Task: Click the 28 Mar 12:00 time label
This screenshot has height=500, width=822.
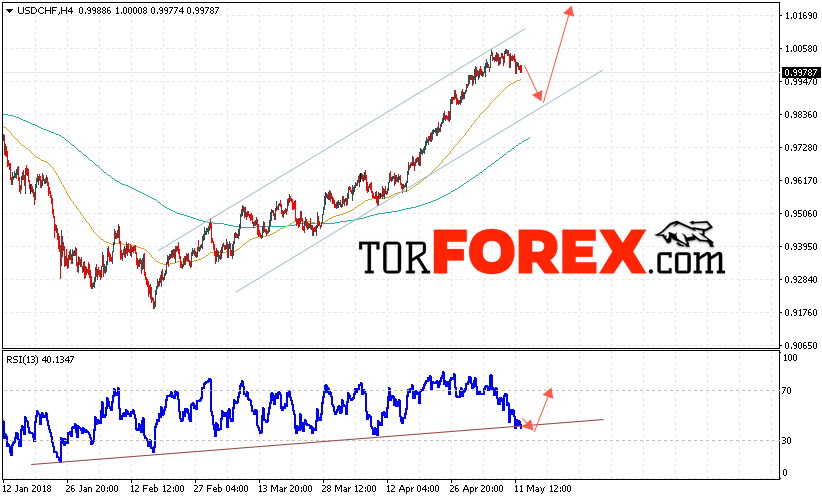Action: 349,488
